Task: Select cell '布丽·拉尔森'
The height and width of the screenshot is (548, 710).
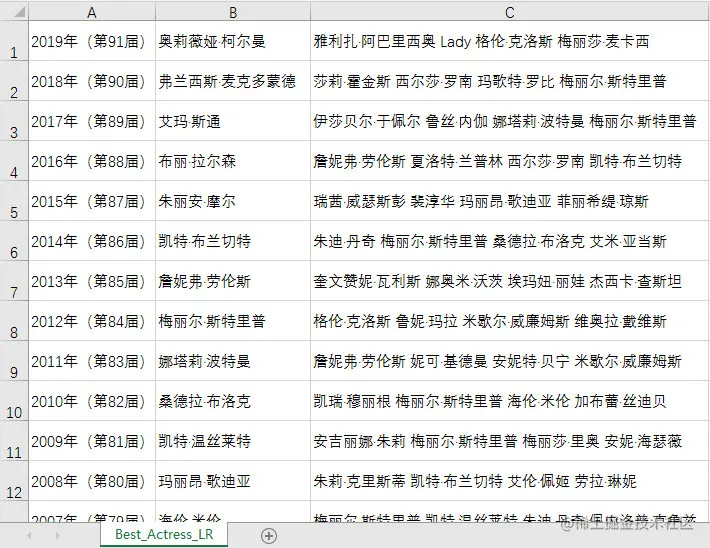Action: pyautogui.click(x=233, y=161)
